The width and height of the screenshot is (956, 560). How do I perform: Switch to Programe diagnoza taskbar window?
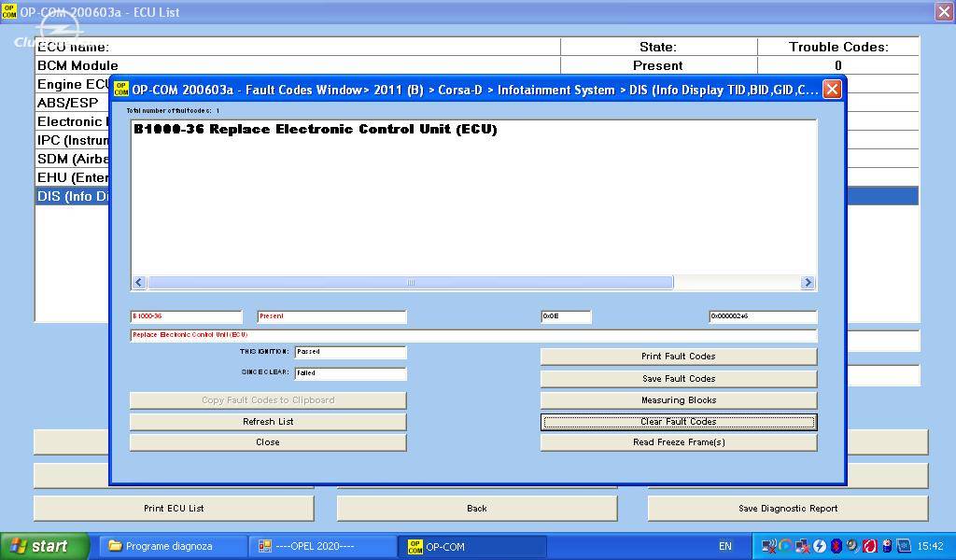click(x=172, y=546)
